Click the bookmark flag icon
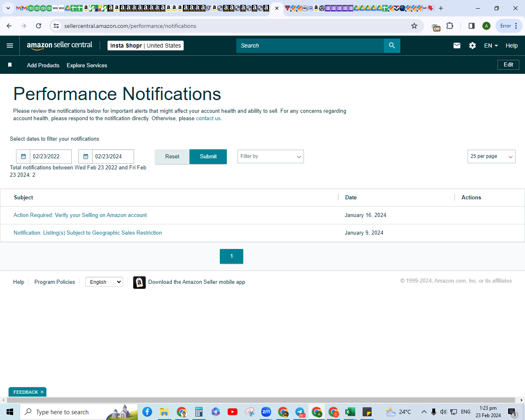Screen dimensions: 525x420 tap(10, 65)
